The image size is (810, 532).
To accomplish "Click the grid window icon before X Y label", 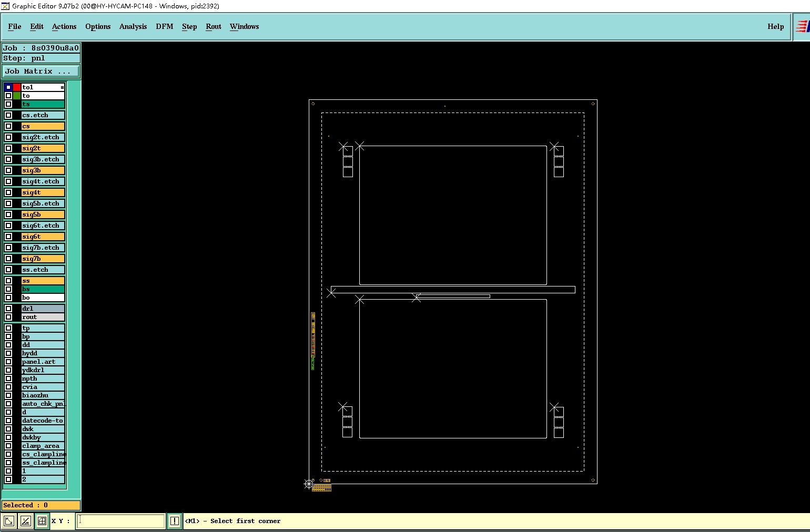I will pos(42,521).
